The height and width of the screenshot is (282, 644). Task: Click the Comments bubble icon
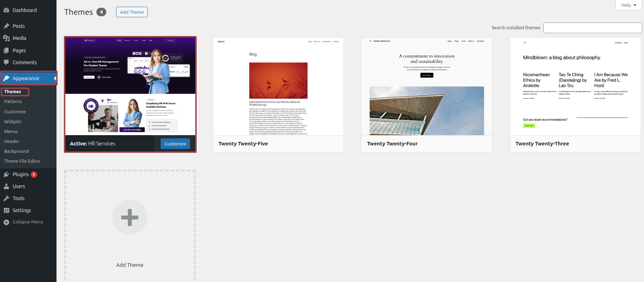pos(6,62)
